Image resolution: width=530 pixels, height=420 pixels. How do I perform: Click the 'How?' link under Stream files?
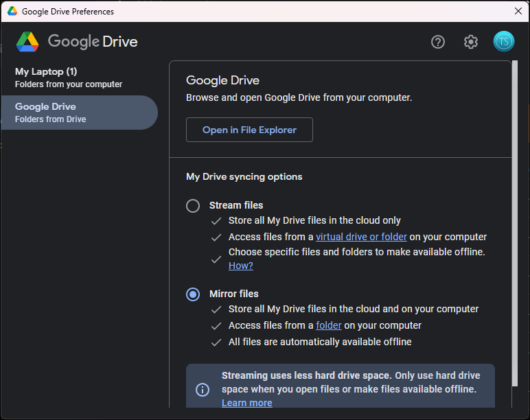(x=240, y=266)
